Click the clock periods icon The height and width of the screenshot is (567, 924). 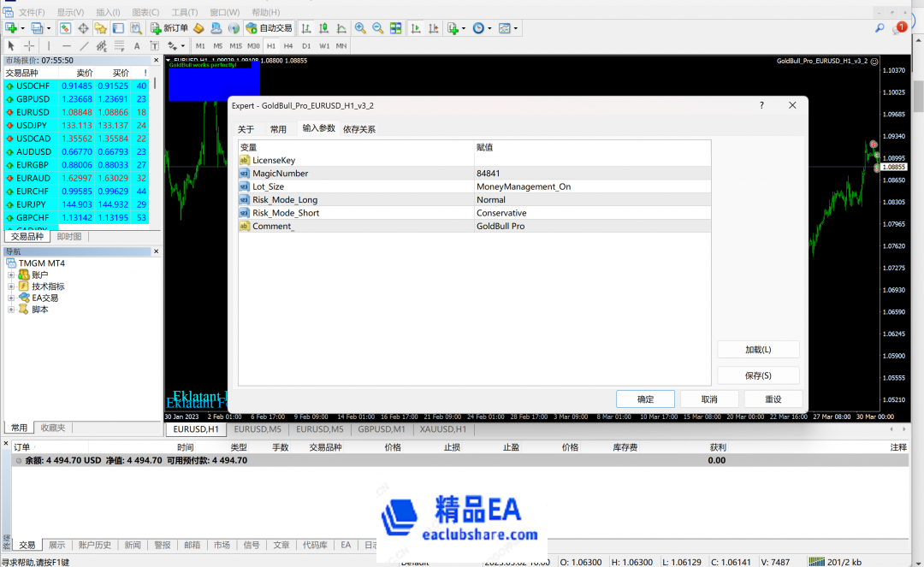click(x=478, y=27)
